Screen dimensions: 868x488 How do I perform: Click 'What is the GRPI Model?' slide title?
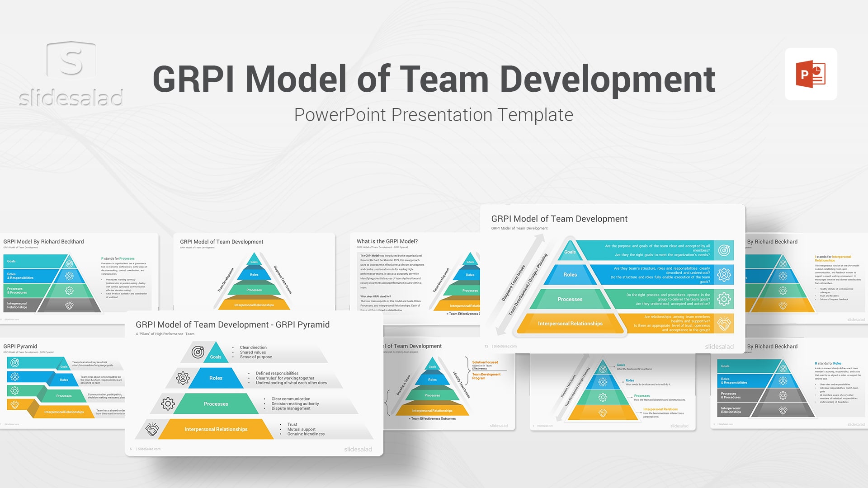[x=387, y=241]
